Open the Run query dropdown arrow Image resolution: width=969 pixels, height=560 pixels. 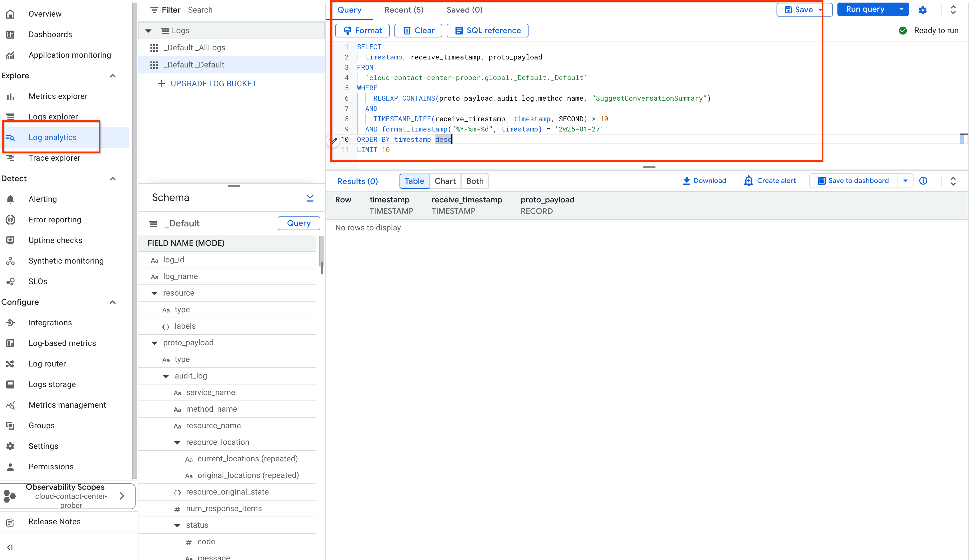pos(901,9)
